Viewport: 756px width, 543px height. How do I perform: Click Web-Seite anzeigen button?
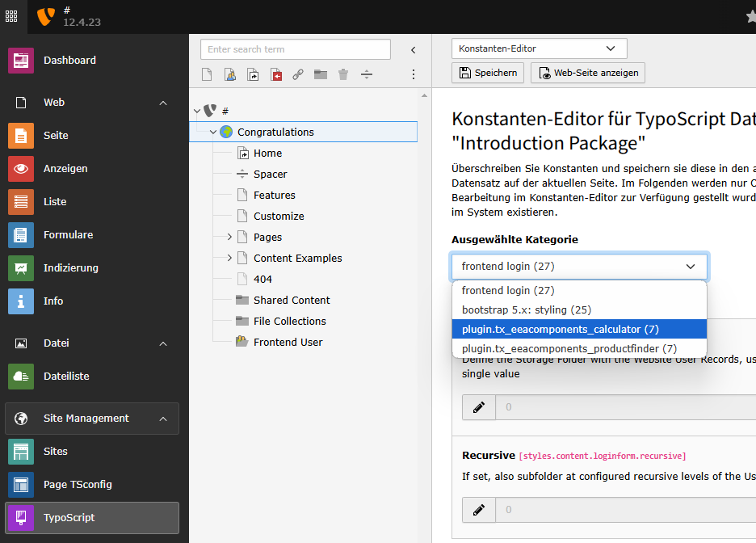click(x=588, y=73)
